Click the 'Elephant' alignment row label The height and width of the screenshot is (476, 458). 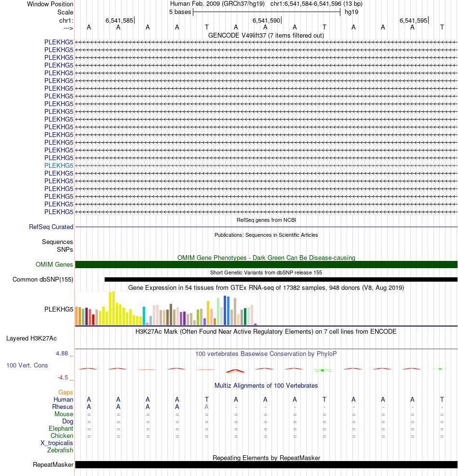coord(61,428)
